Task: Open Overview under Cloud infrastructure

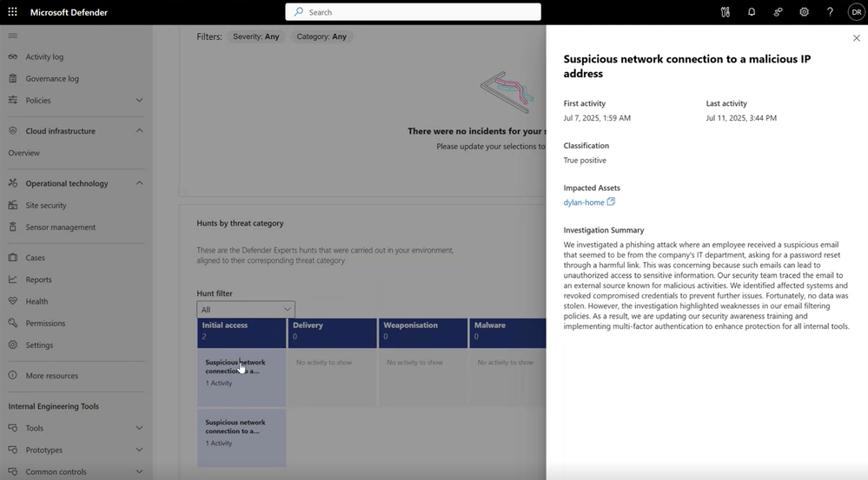Action: pos(23,153)
